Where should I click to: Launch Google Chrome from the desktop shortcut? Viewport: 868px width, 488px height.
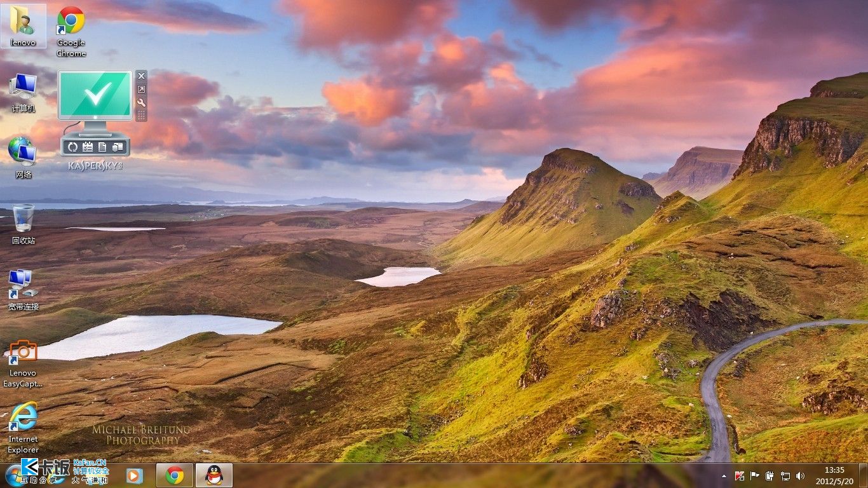point(71,30)
